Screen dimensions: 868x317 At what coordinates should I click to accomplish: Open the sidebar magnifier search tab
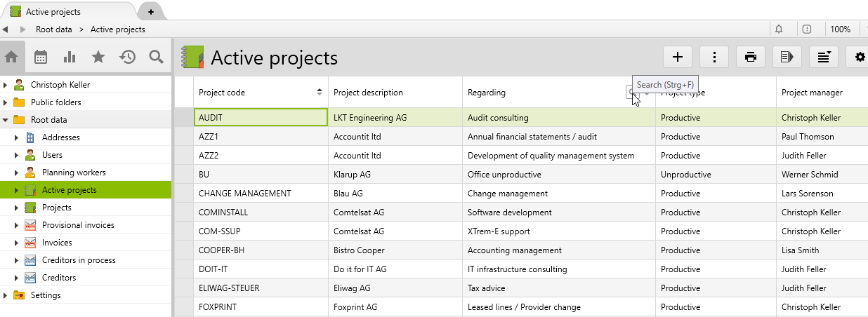tap(156, 58)
